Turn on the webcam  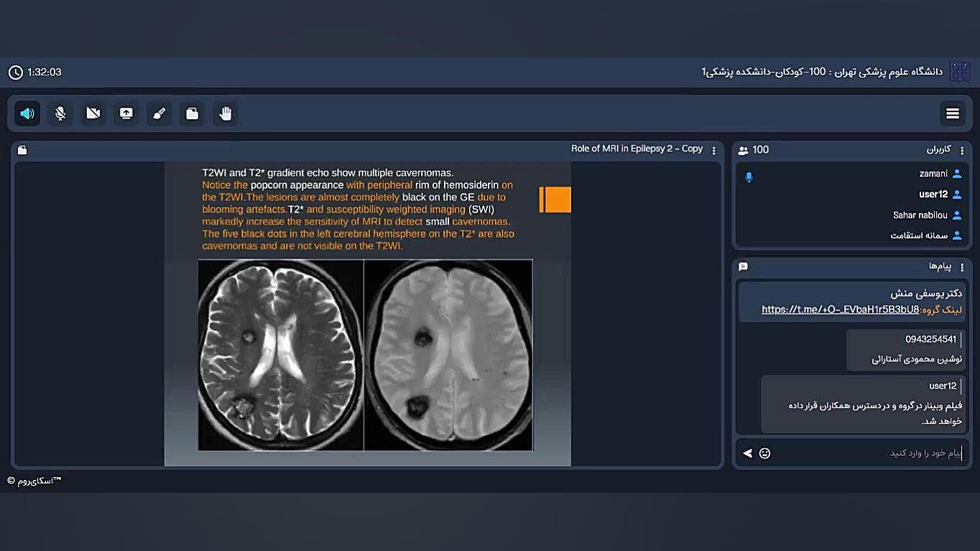93,114
